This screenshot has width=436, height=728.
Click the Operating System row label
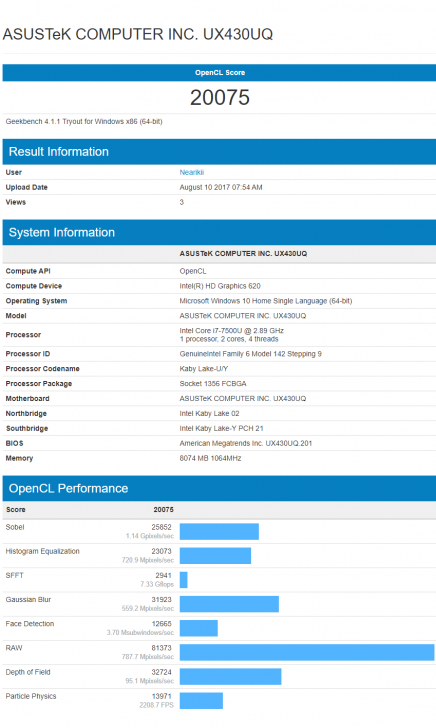[x=36, y=301]
